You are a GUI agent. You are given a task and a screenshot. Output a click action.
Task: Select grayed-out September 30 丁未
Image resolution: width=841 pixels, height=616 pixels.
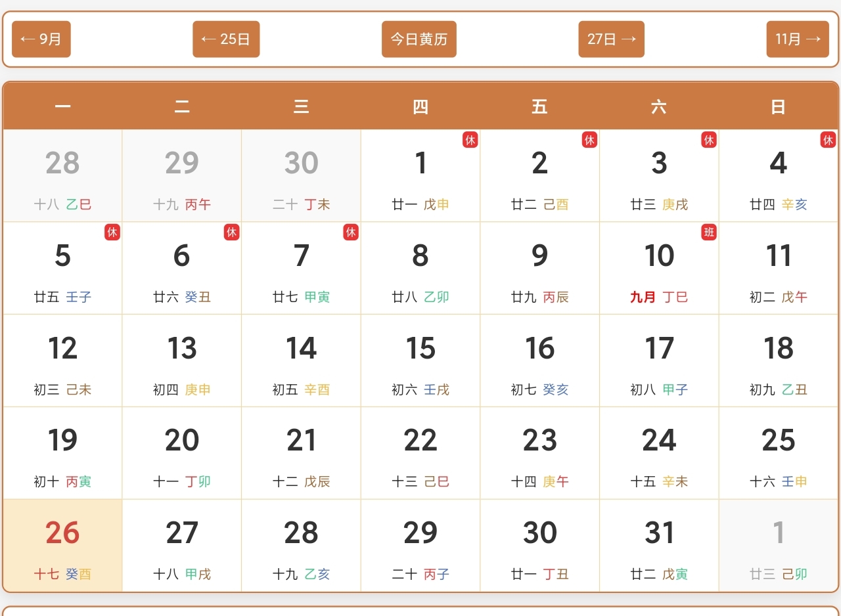tap(301, 175)
